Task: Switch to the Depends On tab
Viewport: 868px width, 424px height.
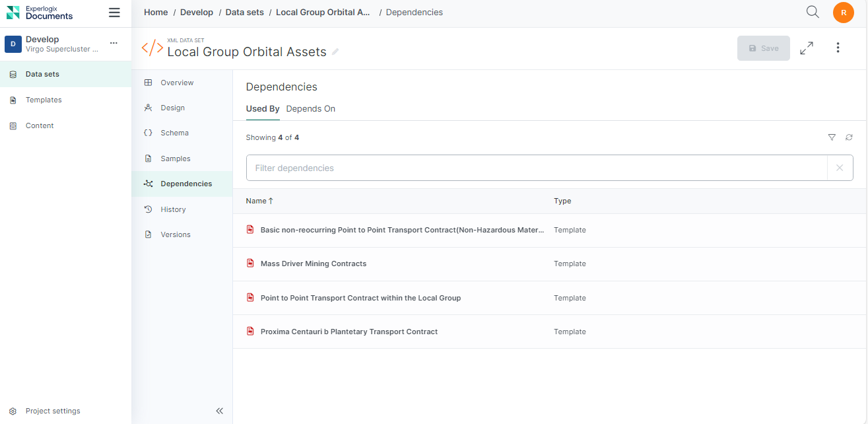Action: [x=310, y=109]
